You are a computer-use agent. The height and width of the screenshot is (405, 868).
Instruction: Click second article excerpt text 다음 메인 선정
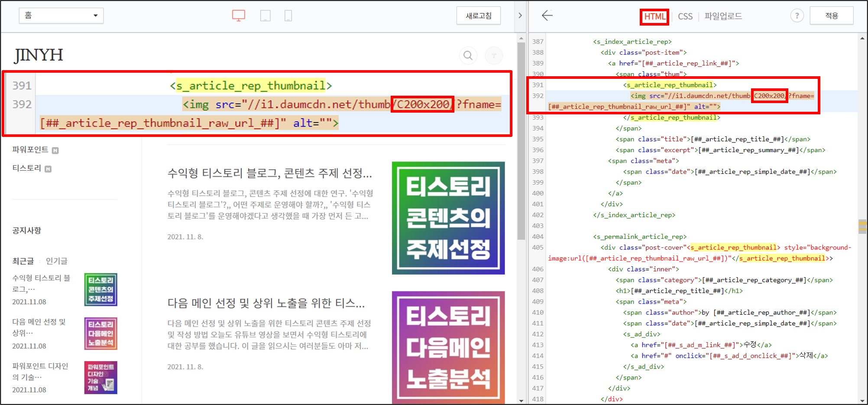269,334
